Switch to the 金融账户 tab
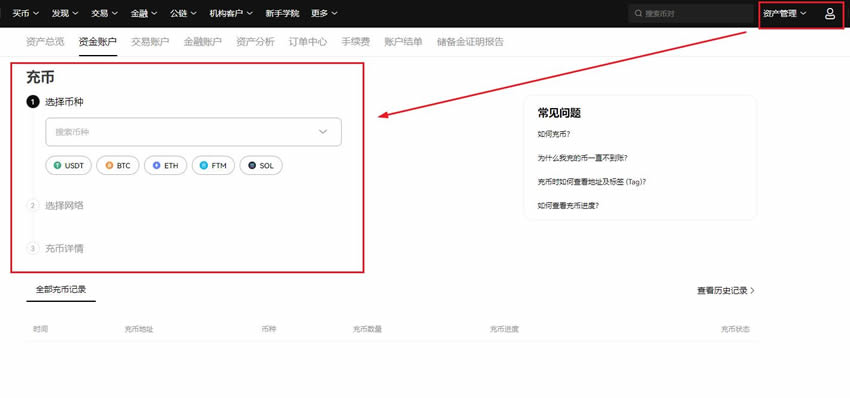This screenshot has height=398, width=850. click(x=203, y=42)
